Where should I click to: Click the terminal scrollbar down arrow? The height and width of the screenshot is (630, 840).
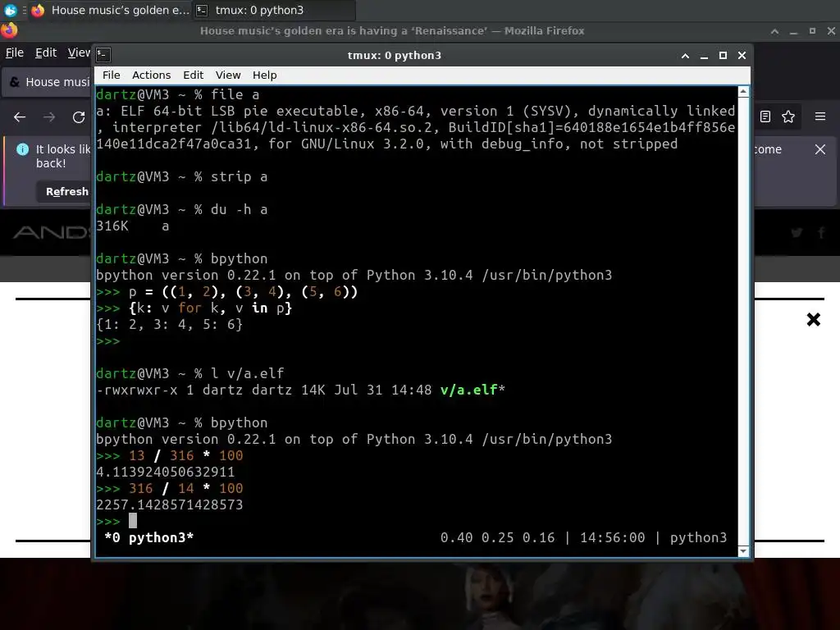click(743, 550)
